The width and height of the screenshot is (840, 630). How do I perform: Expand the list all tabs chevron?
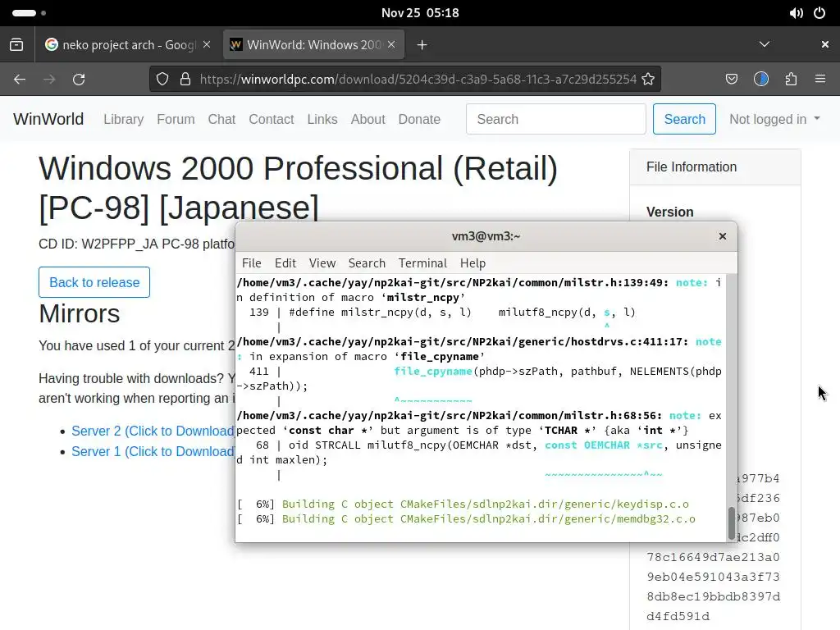[765, 44]
